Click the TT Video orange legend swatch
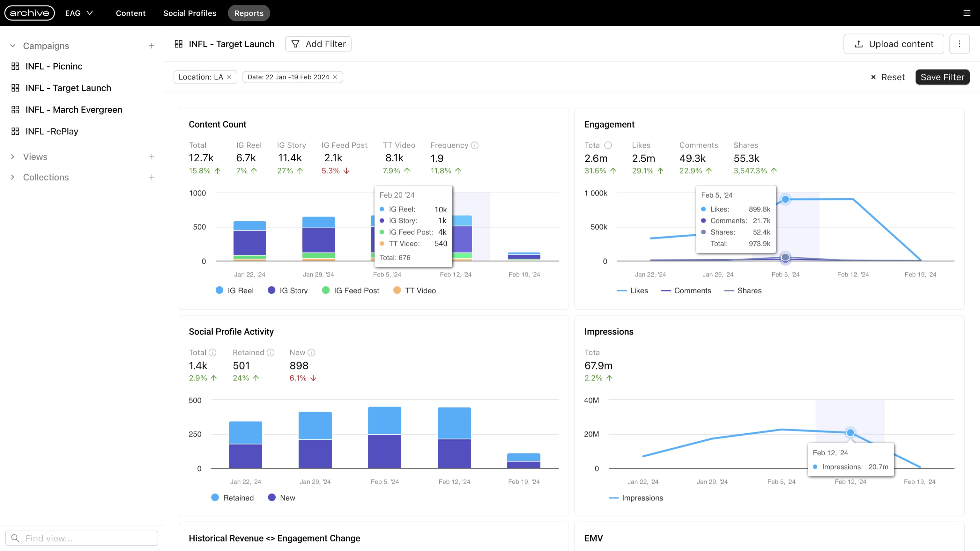This screenshot has height=551, width=980. (397, 290)
